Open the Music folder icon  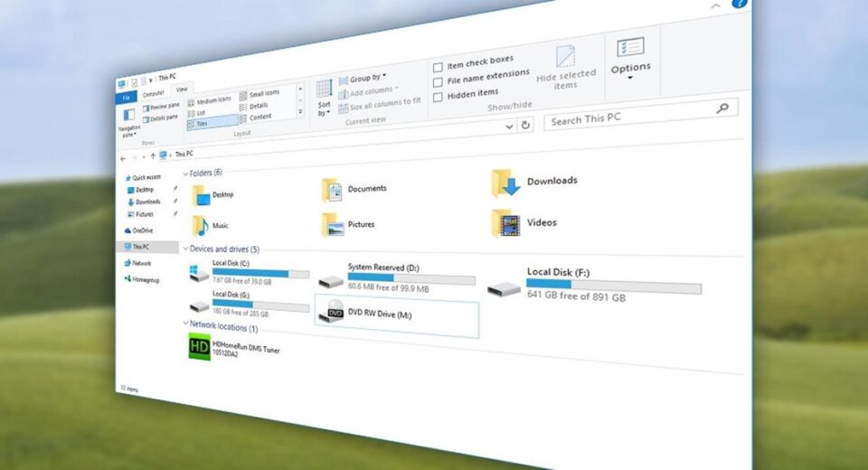coord(200,226)
